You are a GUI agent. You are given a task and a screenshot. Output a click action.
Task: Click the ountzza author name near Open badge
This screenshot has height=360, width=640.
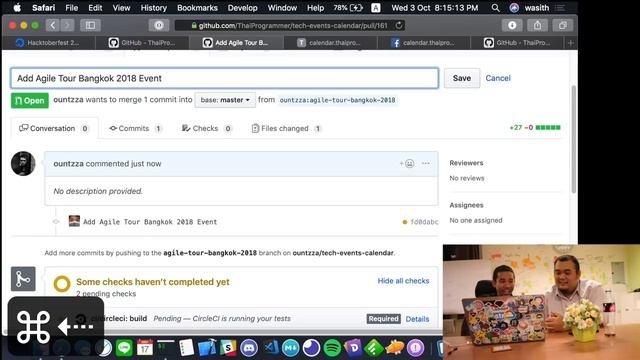pyautogui.click(x=68, y=100)
